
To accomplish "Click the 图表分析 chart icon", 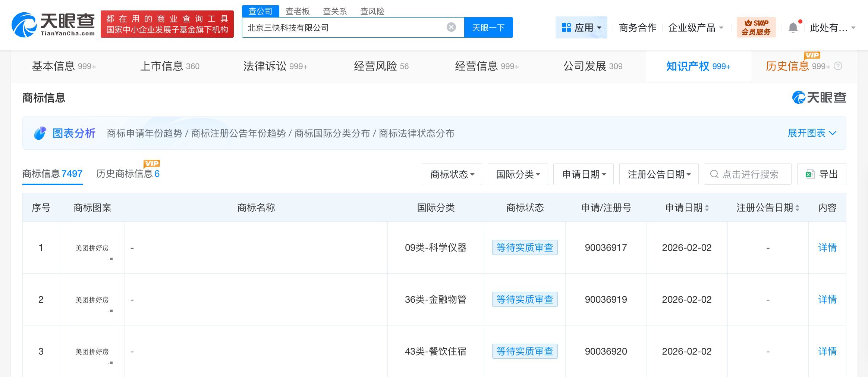I will coord(40,133).
